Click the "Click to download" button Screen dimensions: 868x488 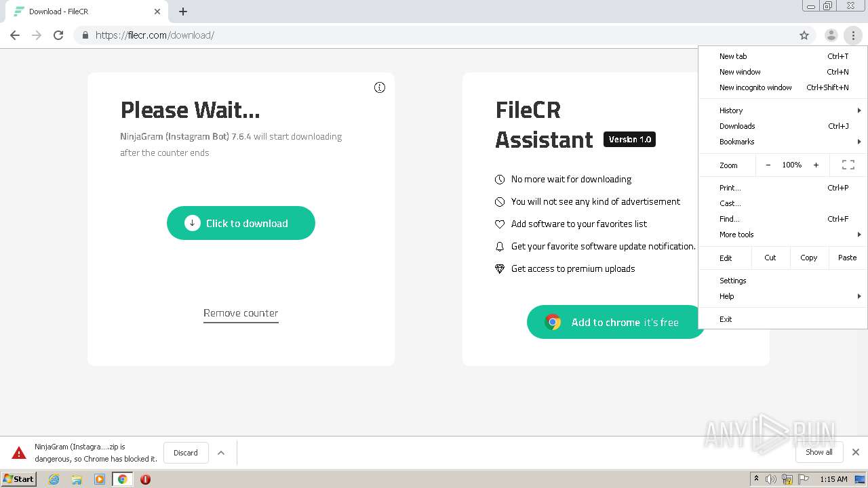coord(241,223)
